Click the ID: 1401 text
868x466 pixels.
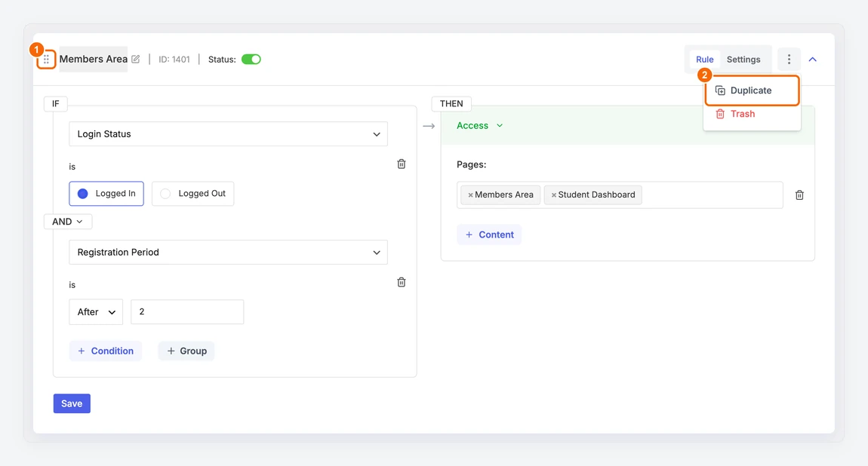pos(174,59)
